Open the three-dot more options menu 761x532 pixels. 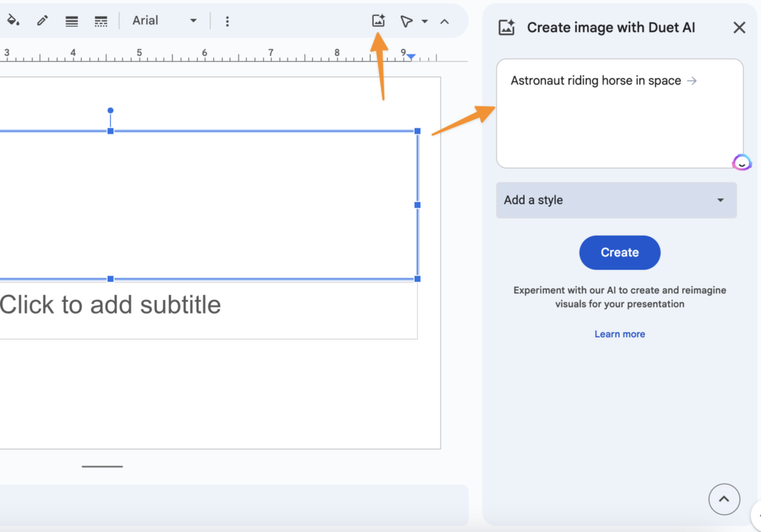227,21
